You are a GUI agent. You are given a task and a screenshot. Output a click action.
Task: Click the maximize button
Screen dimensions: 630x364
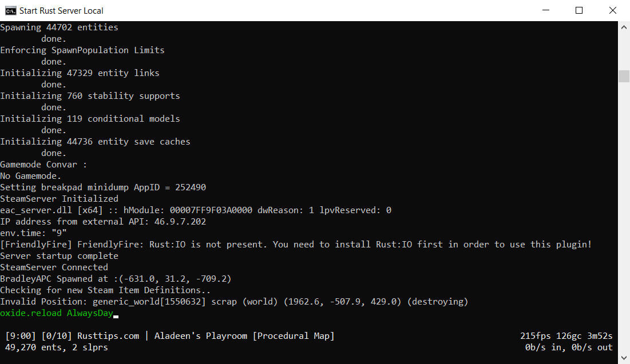pos(579,10)
